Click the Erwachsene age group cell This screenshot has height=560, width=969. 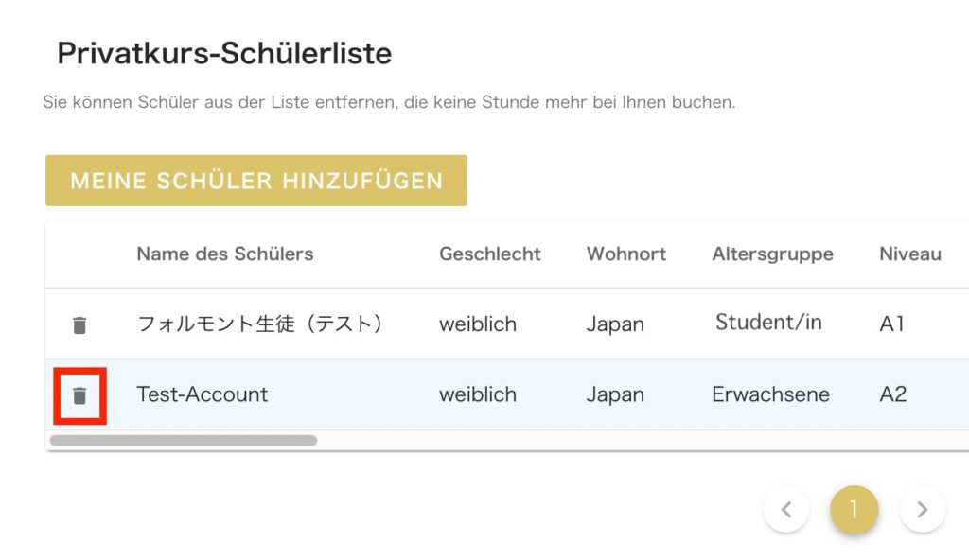pos(770,394)
